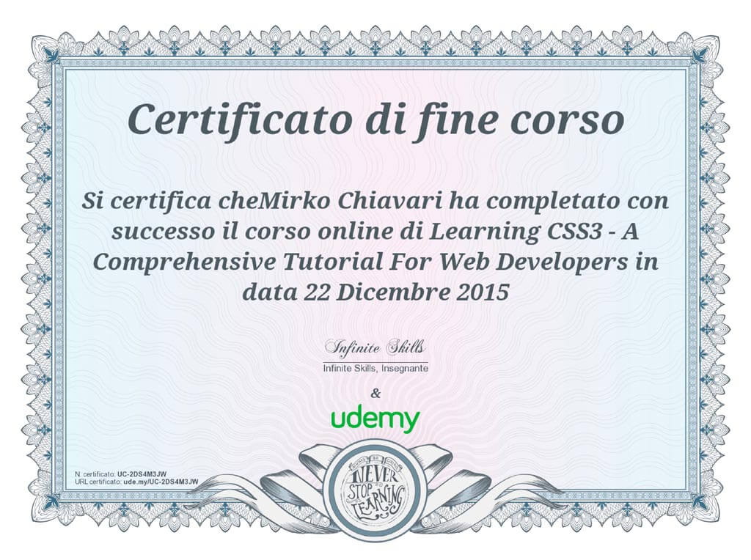Click the green Udemy logo
Viewport: 751px width, 560px height.
point(375,420)
